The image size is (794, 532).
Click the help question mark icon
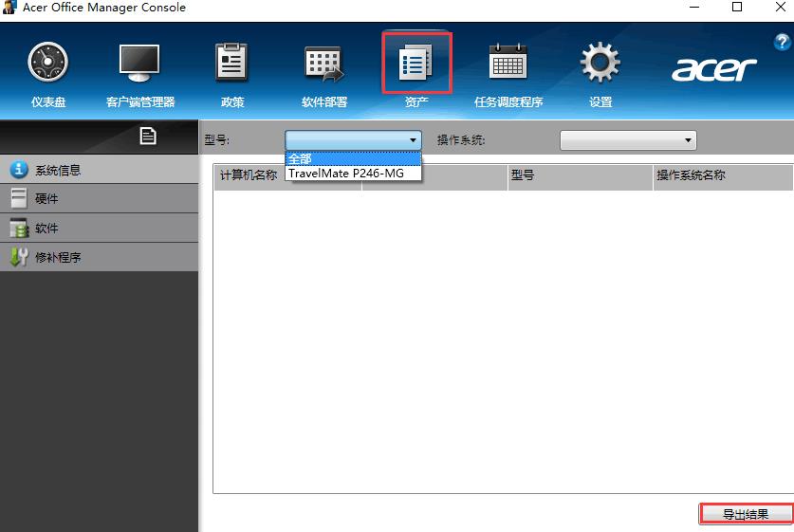pos(783,42)
